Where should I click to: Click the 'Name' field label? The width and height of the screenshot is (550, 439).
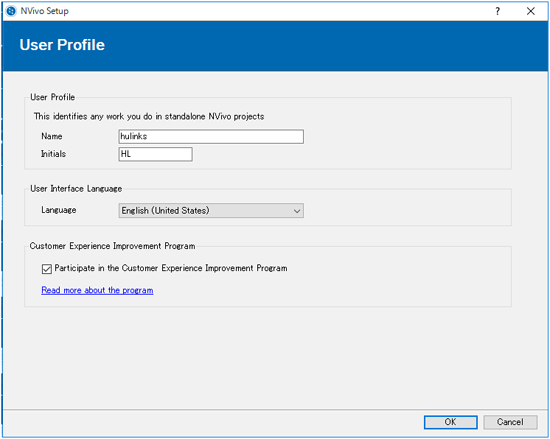[52, 136]
